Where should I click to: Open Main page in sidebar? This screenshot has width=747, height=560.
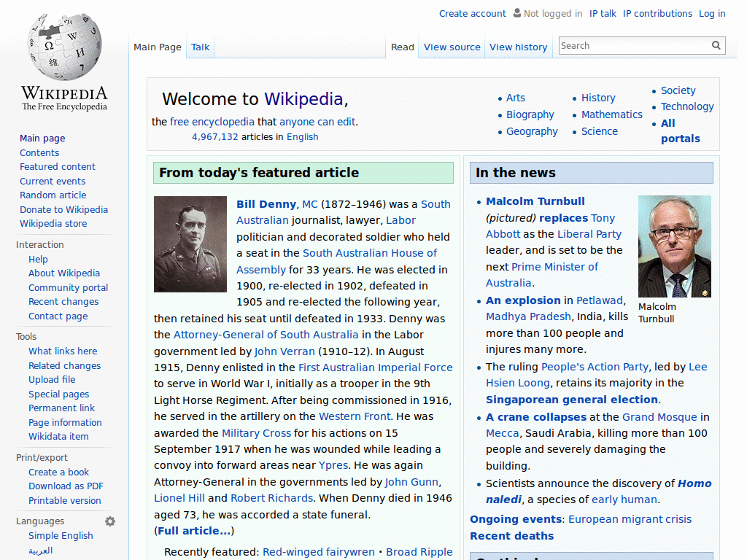[42, 138]
